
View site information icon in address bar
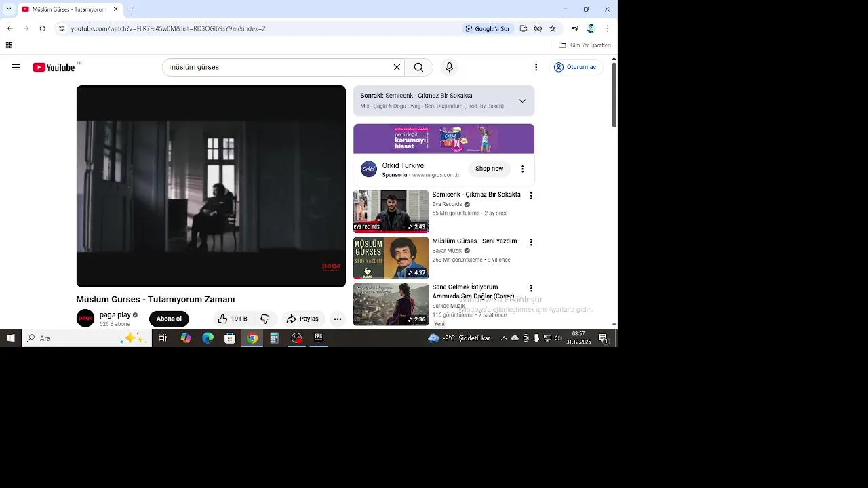61,28
